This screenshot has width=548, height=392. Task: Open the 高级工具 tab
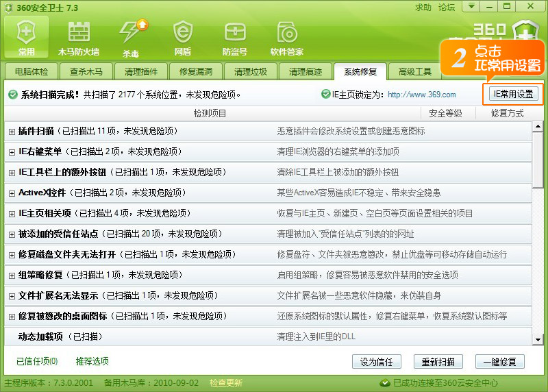tap(415, 71)
